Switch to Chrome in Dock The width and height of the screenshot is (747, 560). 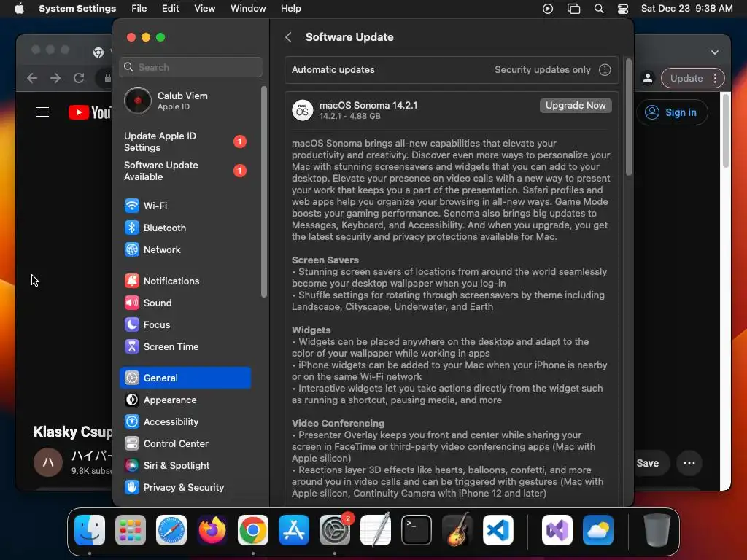(x=253, y=530)
